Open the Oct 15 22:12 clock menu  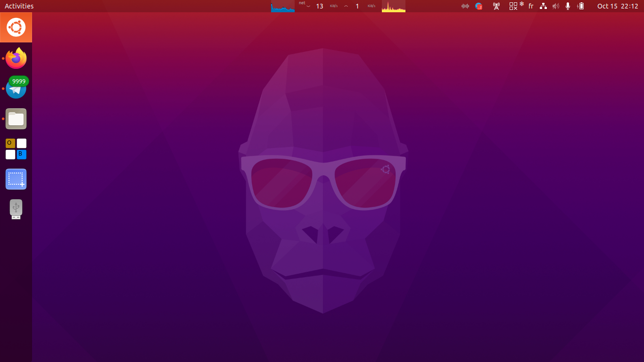(x=618, y=6)
